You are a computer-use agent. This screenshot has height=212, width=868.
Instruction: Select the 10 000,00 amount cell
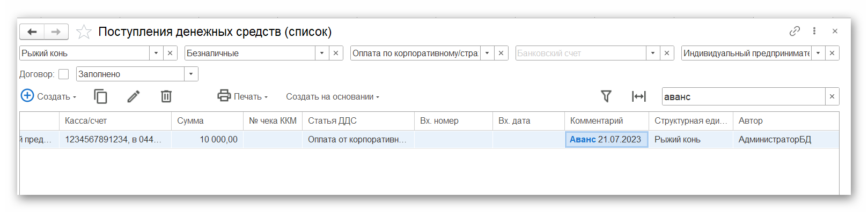click(x=207, y=139)
